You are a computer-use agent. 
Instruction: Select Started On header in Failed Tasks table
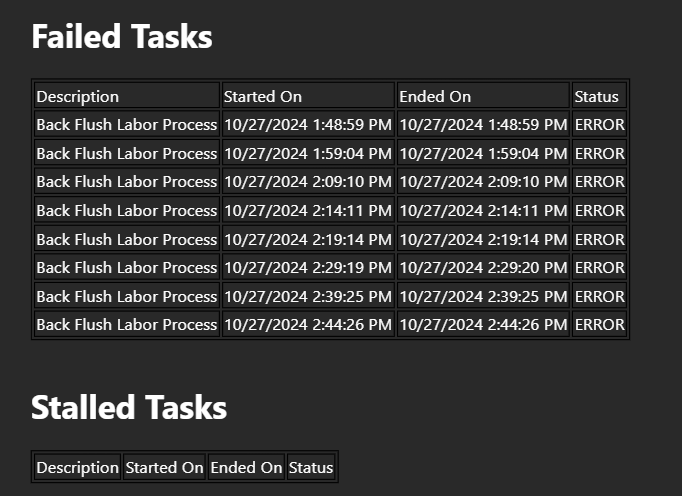click(308, 96)
